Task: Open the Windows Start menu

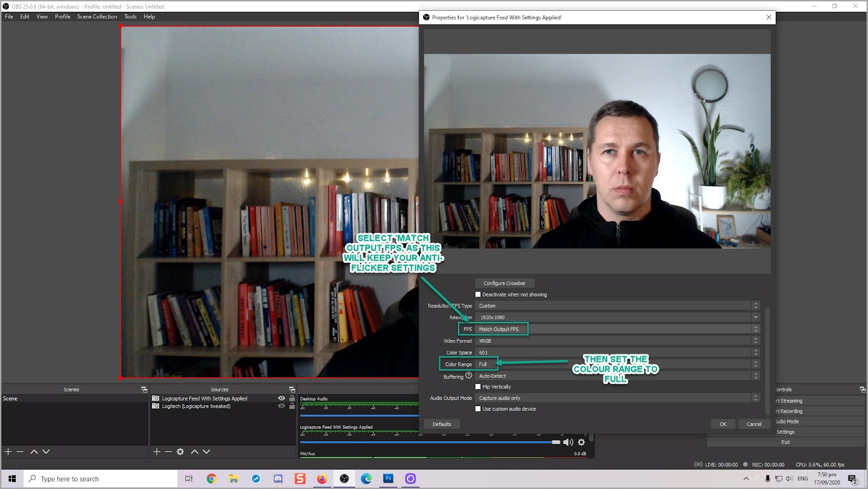Action: click(x=12, y=479)
